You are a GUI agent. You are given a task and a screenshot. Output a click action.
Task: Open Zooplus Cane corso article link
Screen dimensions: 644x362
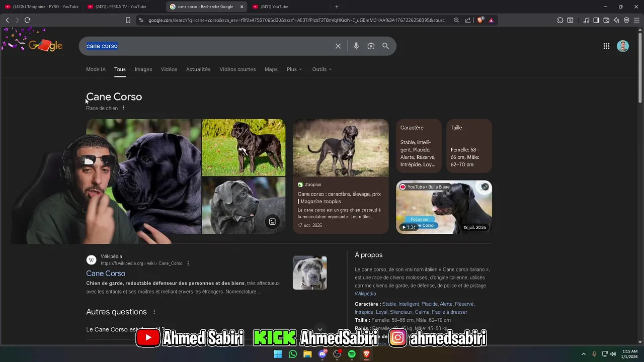[339, 198]
